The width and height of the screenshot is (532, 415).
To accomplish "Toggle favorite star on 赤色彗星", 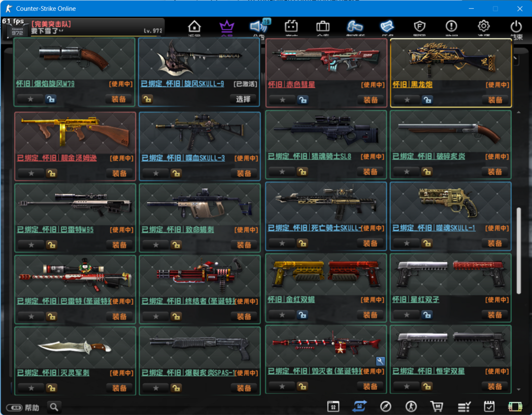I will (283, 100).
